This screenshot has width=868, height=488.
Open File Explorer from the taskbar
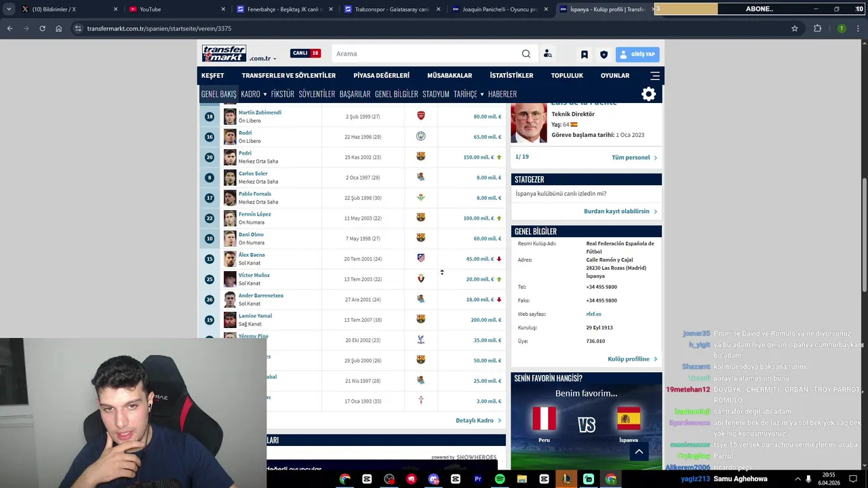pyautogui.click(x=521, y=479)
